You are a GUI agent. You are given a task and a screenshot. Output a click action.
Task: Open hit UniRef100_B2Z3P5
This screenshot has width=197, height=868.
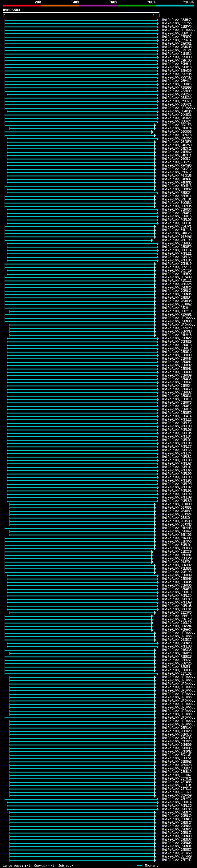176,612
